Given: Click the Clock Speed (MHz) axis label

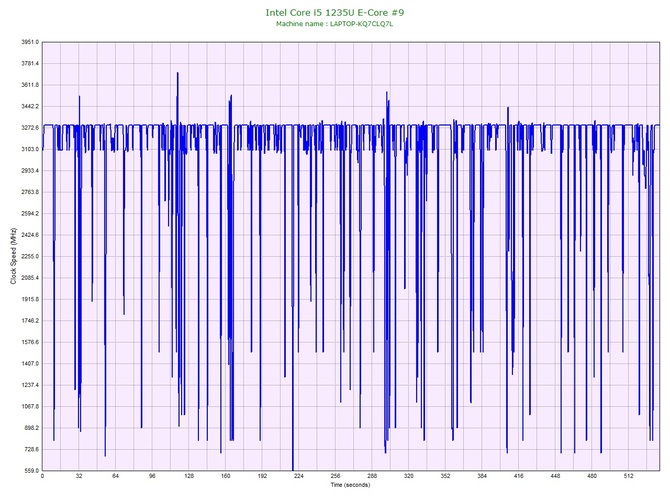Looking at the screenshot, I should point(13,256).
